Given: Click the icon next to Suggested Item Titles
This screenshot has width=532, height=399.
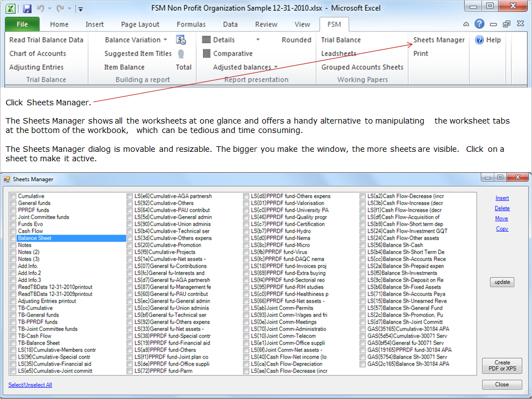Looking at the screenshot, I should point(181,54).
